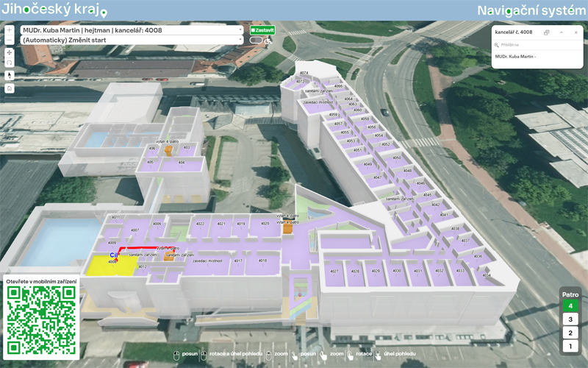Click the Jihočeský kraj logo
Image resolution: width=588 pixels, height=368 pixels.
[53, 10]
